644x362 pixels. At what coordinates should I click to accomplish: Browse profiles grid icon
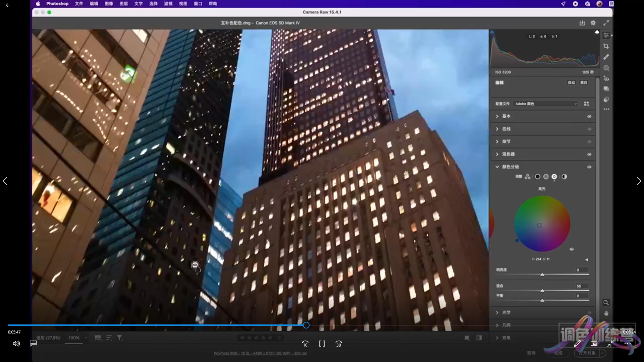pyautogui.click(x=586, y=104)
